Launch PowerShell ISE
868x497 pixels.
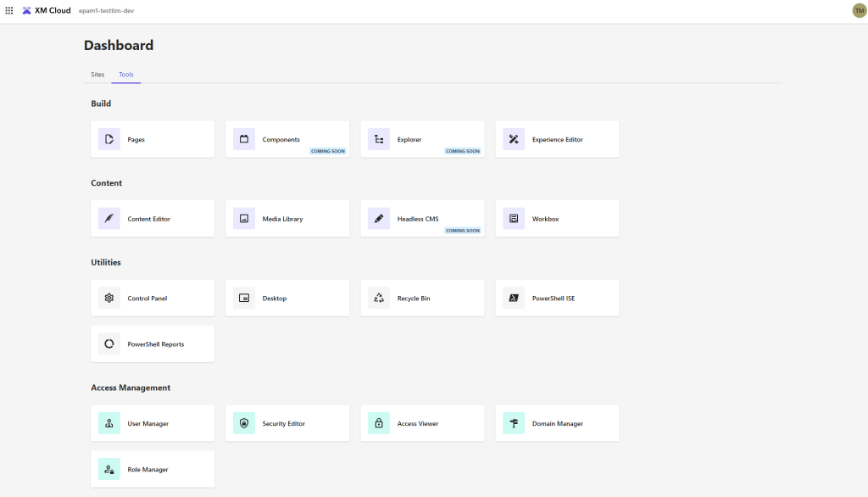(x=557, y=298)
